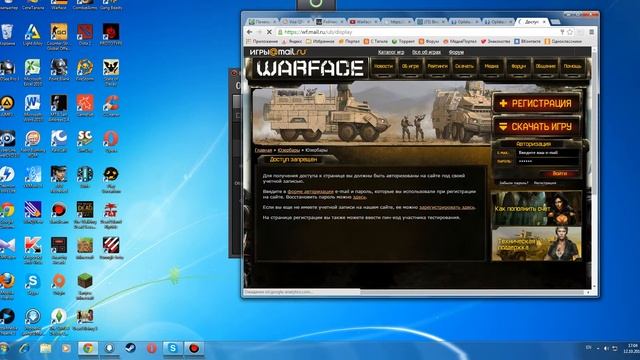The width and height of the screenshot is (640, 360).
Task: Open Microsoft Word 2010 desktop shortcut
Action: pos(33,108)
